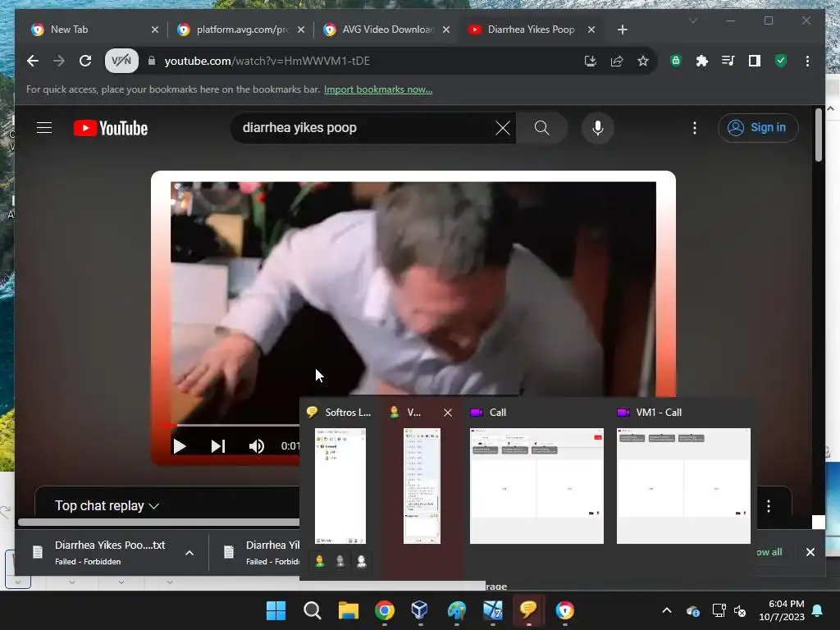Open a new browser tab with plus

[x=622, y=30]
